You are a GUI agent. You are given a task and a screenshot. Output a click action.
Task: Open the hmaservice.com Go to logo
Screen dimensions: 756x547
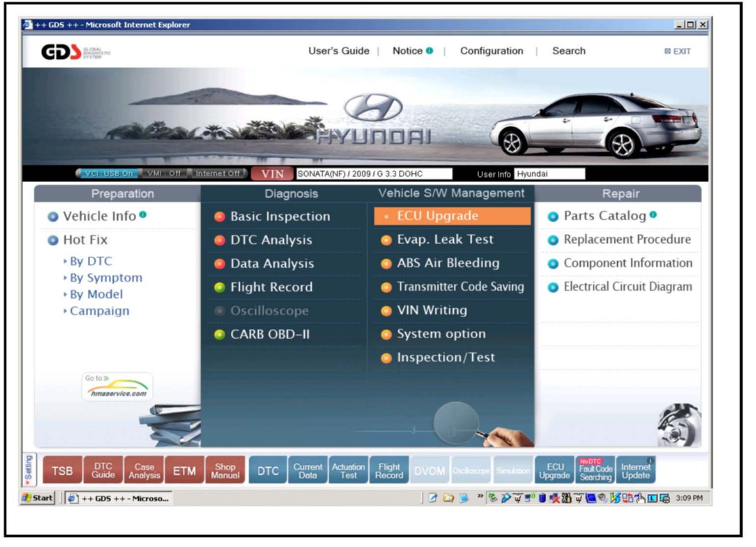(118, 387)
